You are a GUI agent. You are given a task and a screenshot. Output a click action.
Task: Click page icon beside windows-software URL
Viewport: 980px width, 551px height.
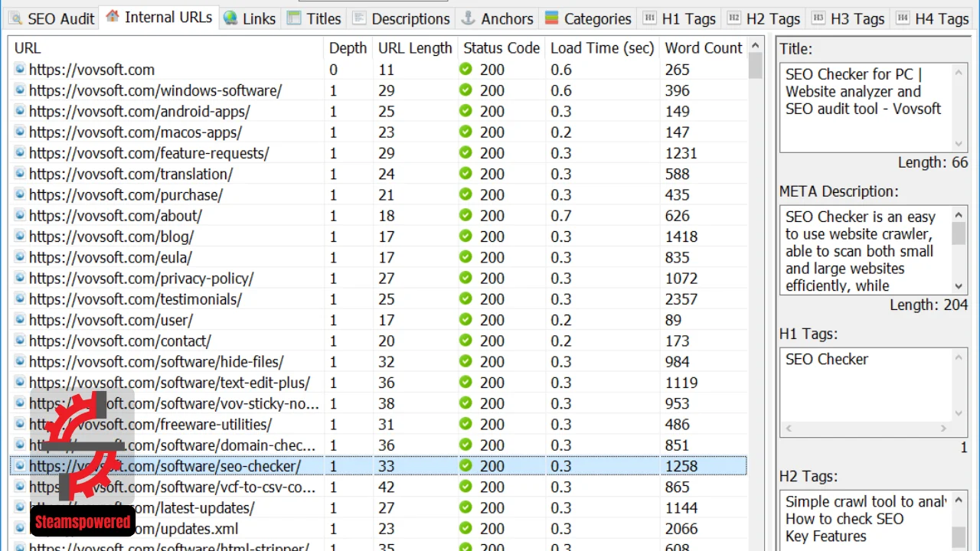20,90
